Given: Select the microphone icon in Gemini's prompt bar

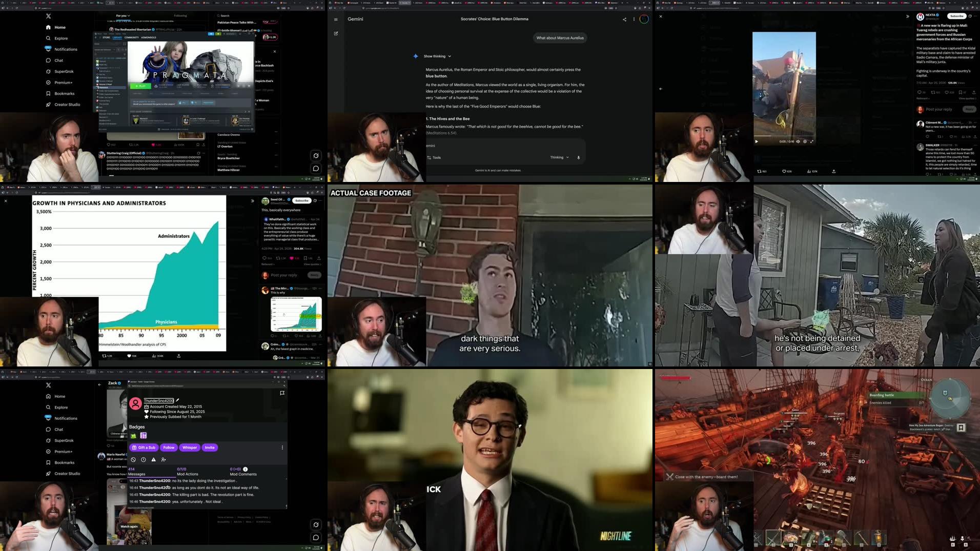Looking at the screenshot, I should pos(578,157).
